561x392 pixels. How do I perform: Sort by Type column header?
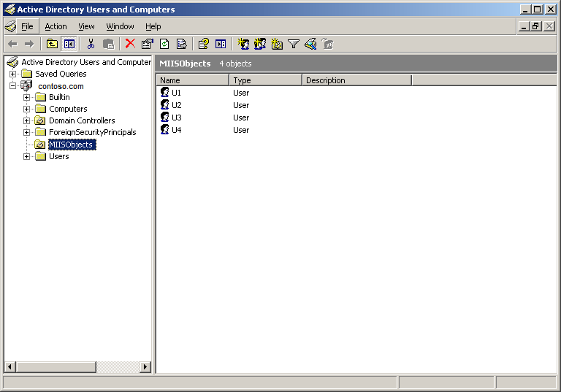(266, 80)
